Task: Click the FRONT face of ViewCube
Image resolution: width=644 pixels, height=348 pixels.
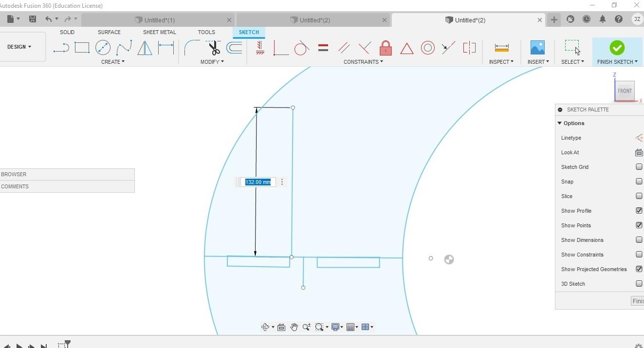Action: pyautogui.click(x=625, y=91)
